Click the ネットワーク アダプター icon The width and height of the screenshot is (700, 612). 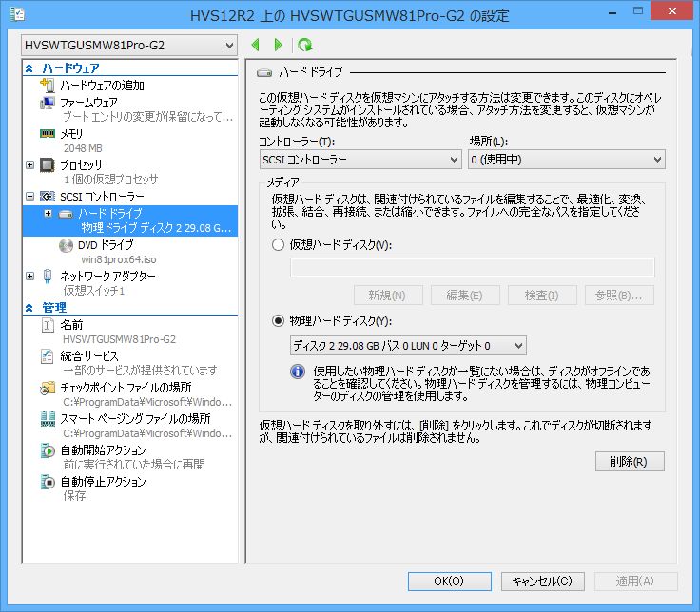click(x=48, y=277)
